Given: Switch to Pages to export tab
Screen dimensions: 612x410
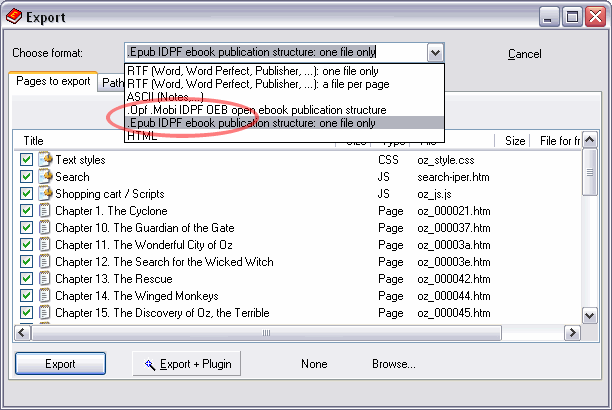Looking at the screenshot, I should [x=53, y=81].
